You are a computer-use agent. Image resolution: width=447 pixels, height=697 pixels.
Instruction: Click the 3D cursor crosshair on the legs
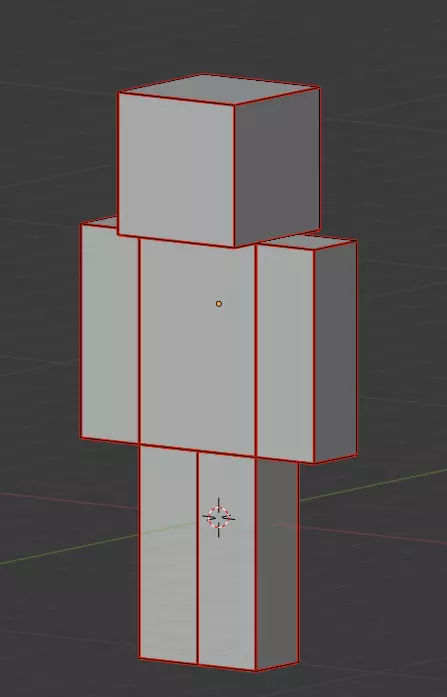[x=218, y=517]
